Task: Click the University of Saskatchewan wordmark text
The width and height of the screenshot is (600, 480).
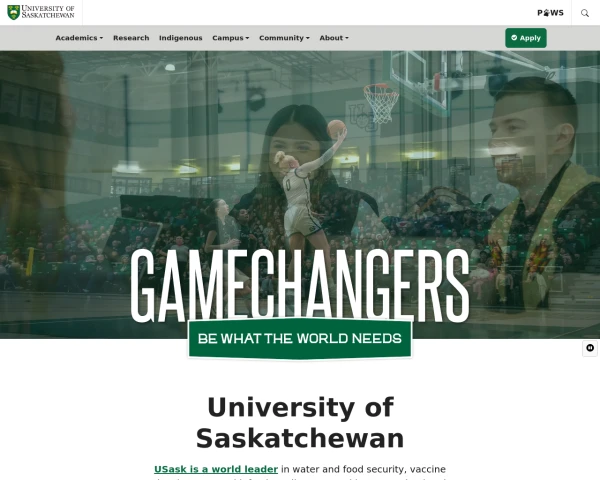Action: 48,12
